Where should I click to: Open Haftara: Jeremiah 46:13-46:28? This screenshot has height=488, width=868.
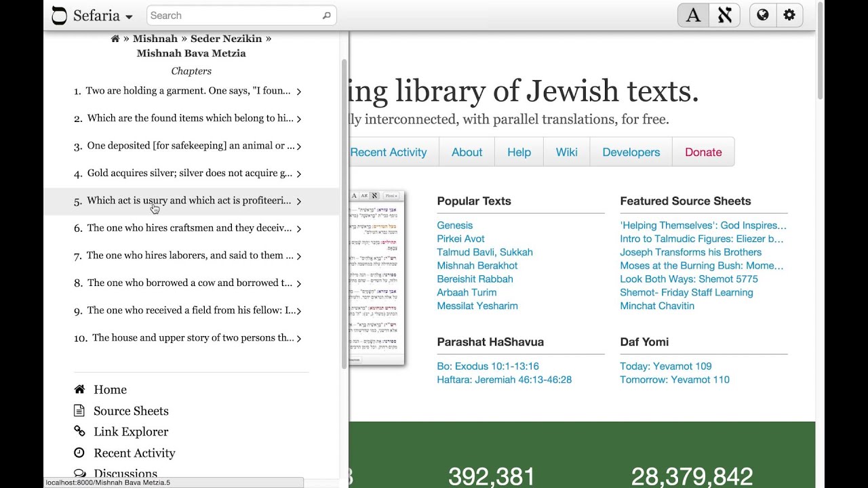(x=505, y=380)
